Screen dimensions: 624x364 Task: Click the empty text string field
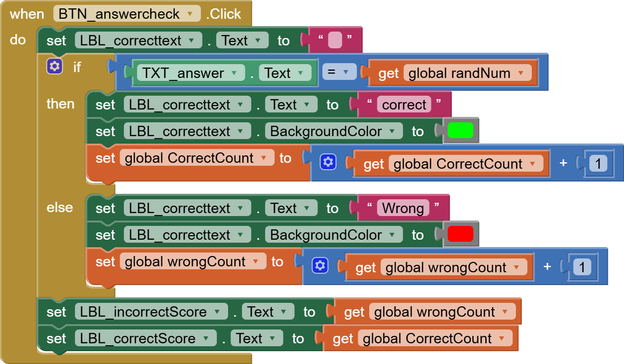[x=335, y=40]
